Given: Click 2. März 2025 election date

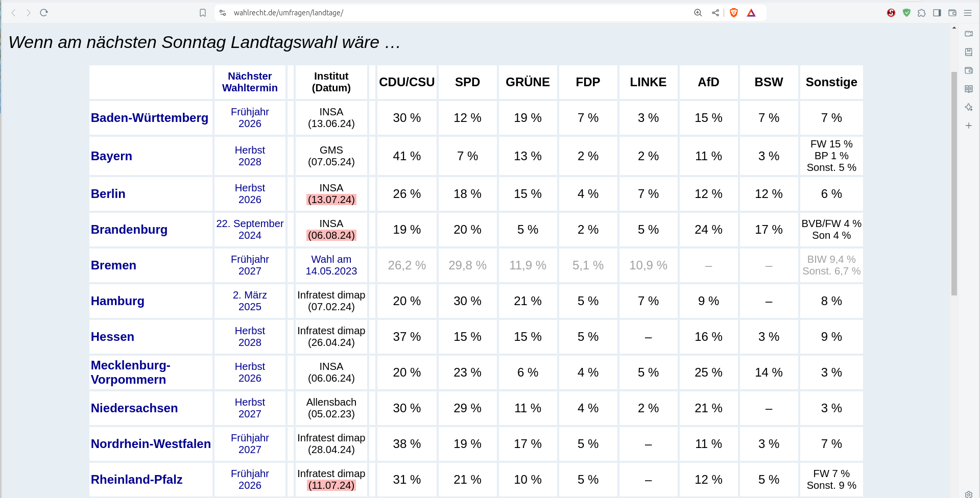Looking at the screenshot, I should (250, 301).
